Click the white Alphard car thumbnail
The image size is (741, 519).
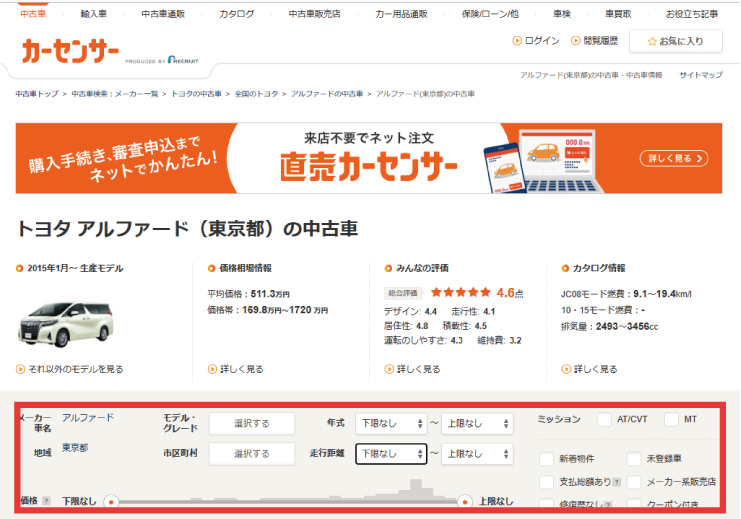(66, 324)
